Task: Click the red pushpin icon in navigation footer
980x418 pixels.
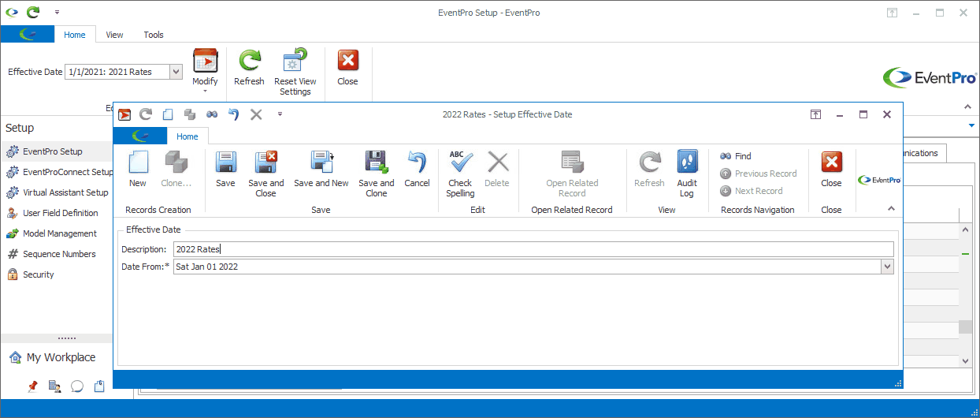Action: pyautogui.click(x=32, y=386)
